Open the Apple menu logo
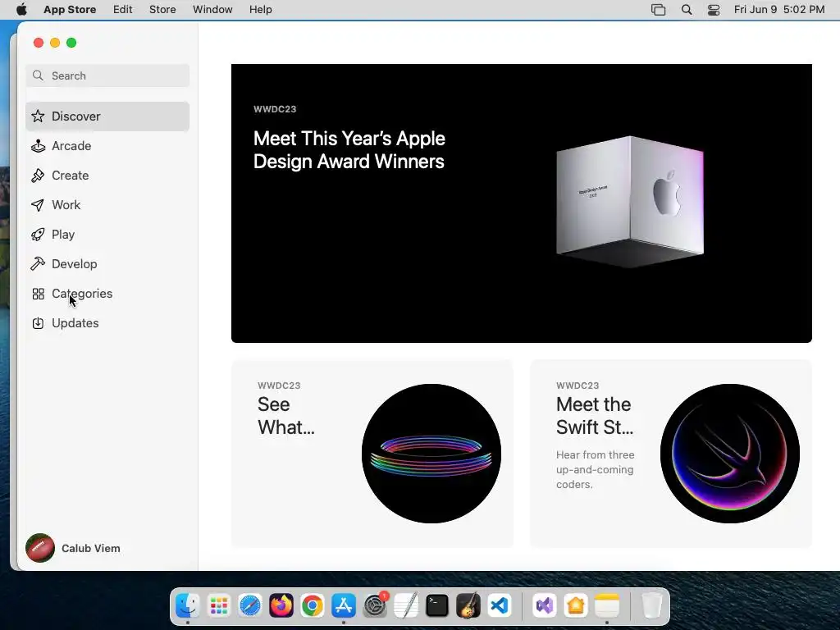Viewport: 840px width, 630px height. pyautogui.click(x=21, y=10)
